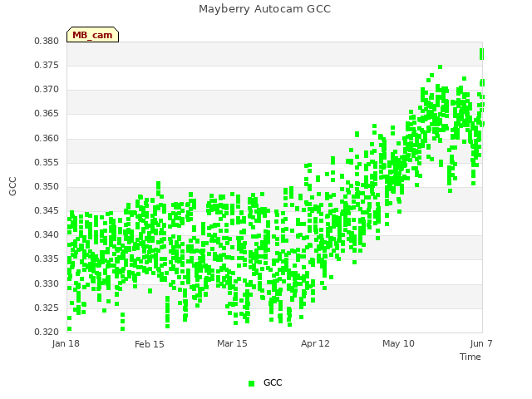The height and width of the screenshot is (399, 532).
Task: Click the 0.380 y-axis value
Action: (x=47, y=41)
